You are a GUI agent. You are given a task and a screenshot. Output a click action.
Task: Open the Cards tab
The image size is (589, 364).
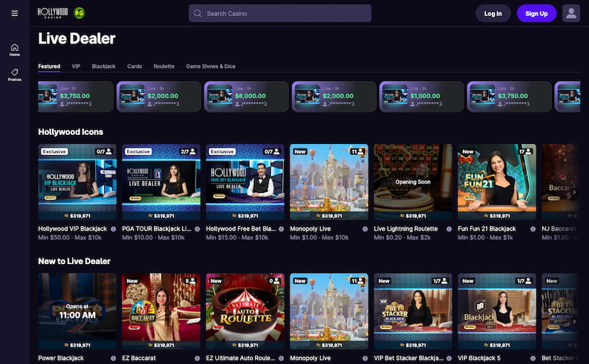tap(134, 66)
